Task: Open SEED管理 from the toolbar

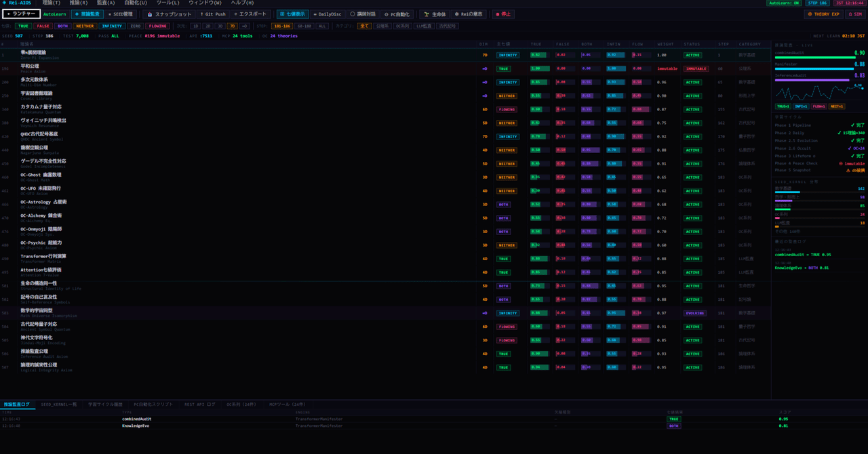Action: [x=121, y=14]
